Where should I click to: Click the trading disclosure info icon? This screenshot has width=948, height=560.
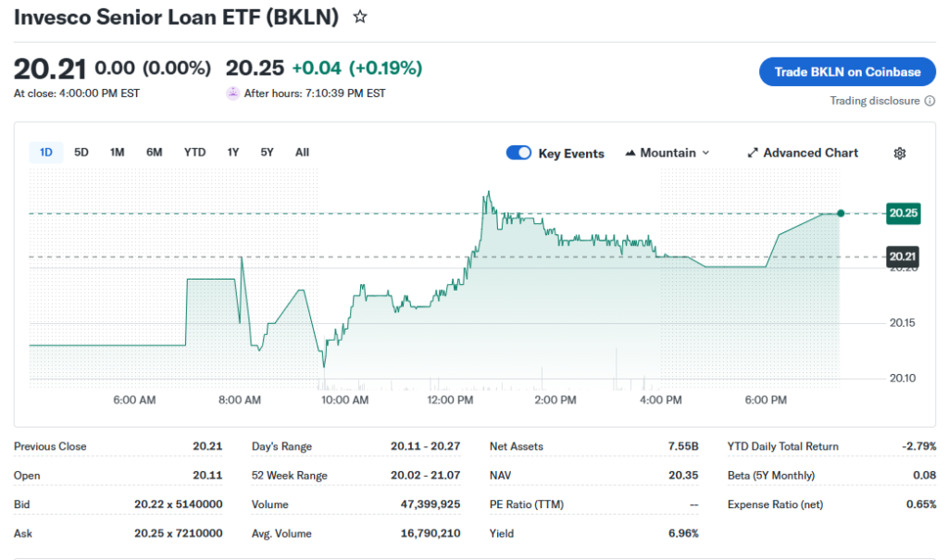tap(929, 101)
